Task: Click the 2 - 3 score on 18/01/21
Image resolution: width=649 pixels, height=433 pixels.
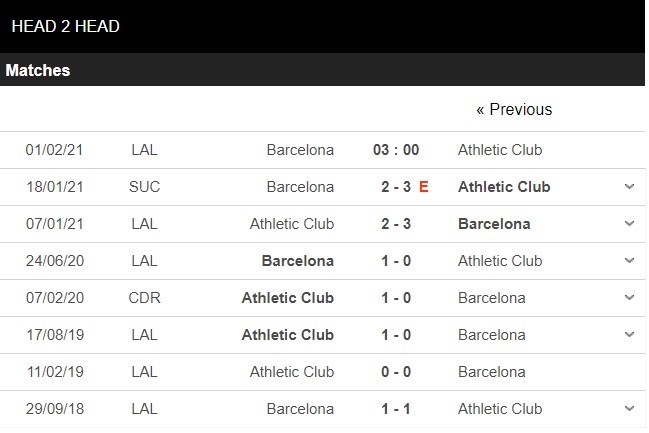Action: [396, 187]
